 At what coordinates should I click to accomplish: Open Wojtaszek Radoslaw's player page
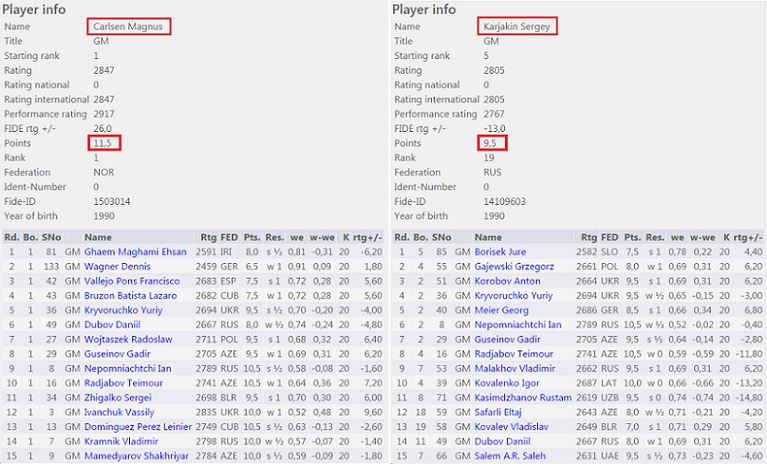pos(127,340)
